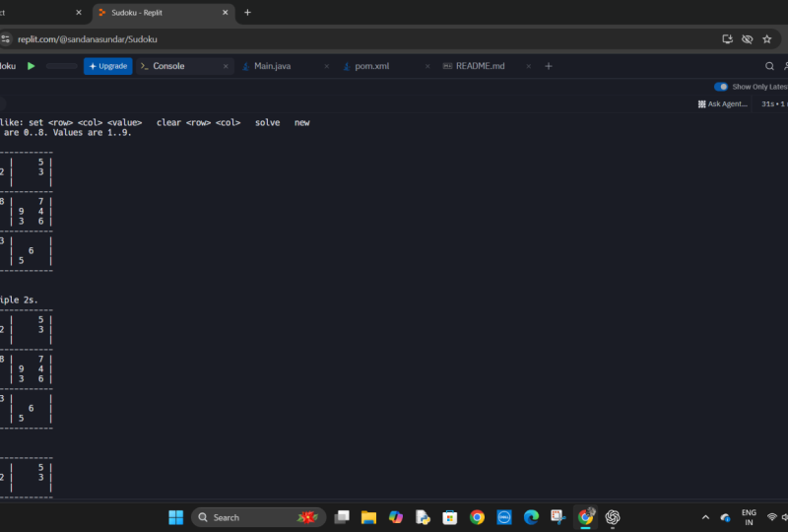Screen dimensions: 788x532
Task: Open Google Chrome from the taskbar
Action: tap(477, 517)
